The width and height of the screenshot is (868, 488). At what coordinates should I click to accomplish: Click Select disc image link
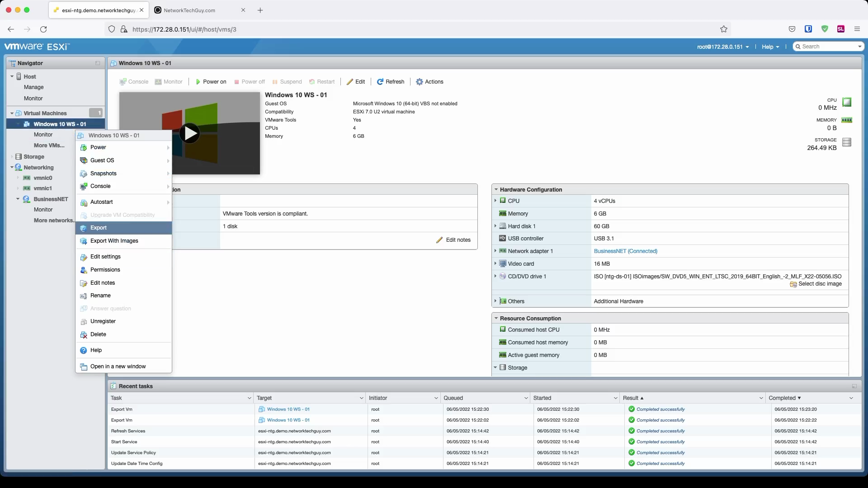point(816,284)
